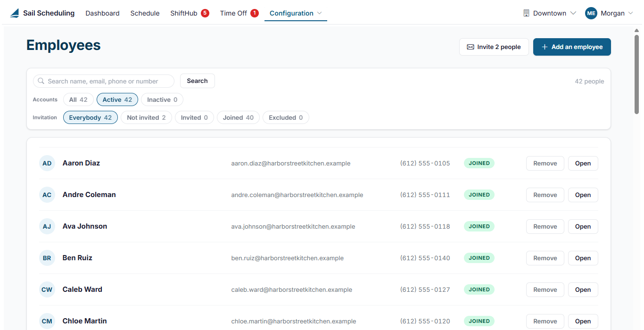Screen dimensions: 644x330
Task: Select the Everybody invitation filter
Action: [91, 117]
